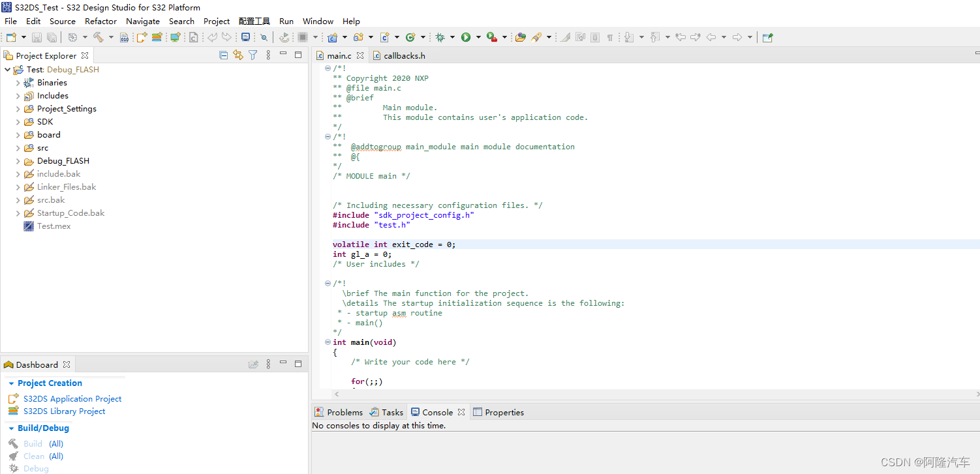980x474 pixels.
Task: Click the S32DS Library Project link
Action: (x=64, y=411)
